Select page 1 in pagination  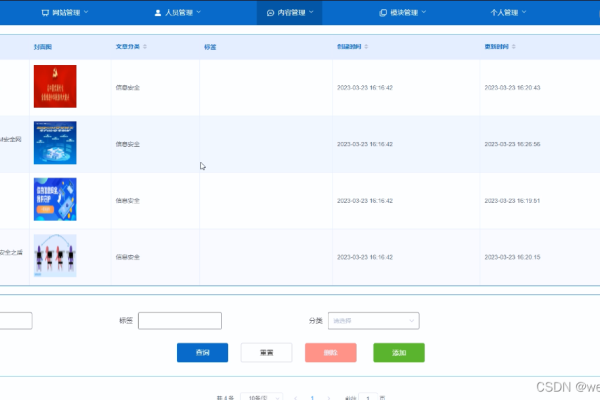(x=312, y=398)
